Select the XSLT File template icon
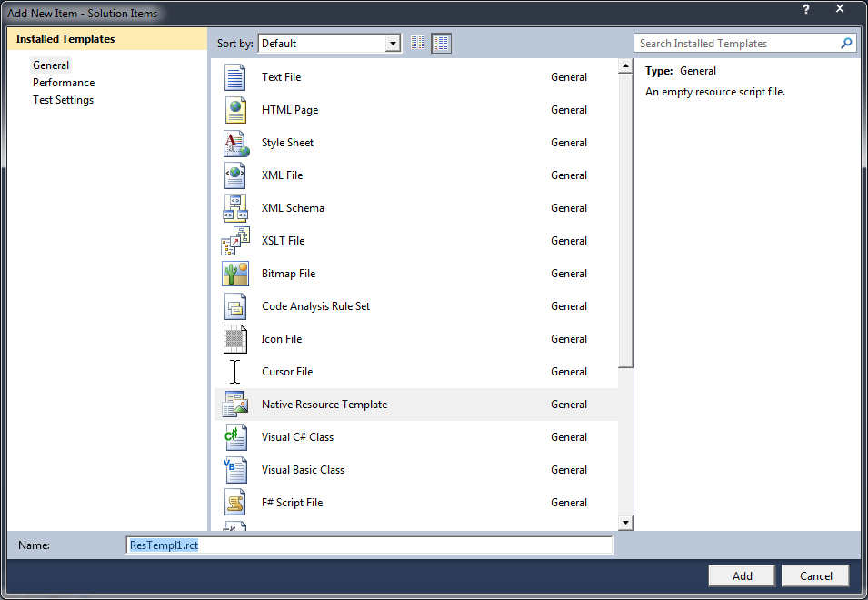 [x=235, y=241]
